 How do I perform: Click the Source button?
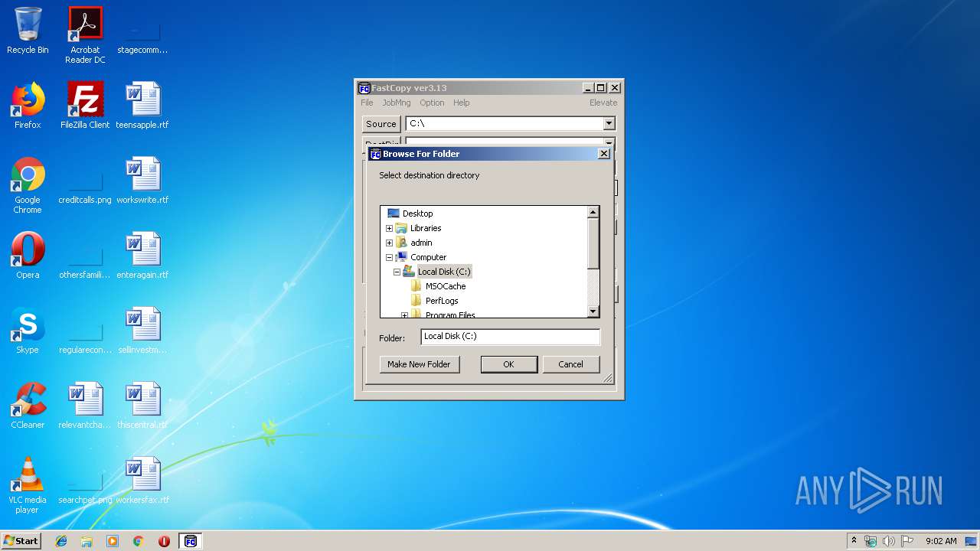pos(381,124)
